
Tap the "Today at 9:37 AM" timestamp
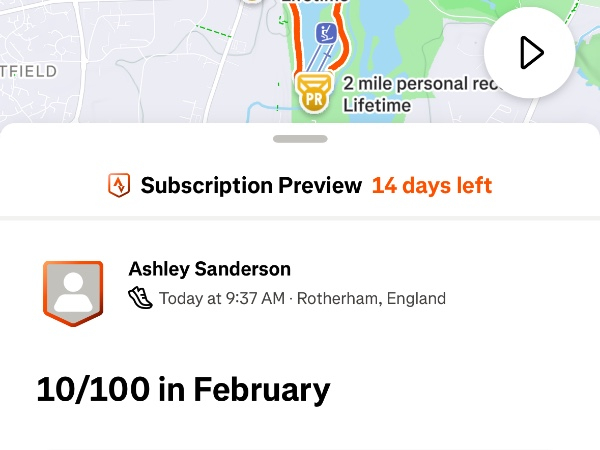tap(220, 298)
